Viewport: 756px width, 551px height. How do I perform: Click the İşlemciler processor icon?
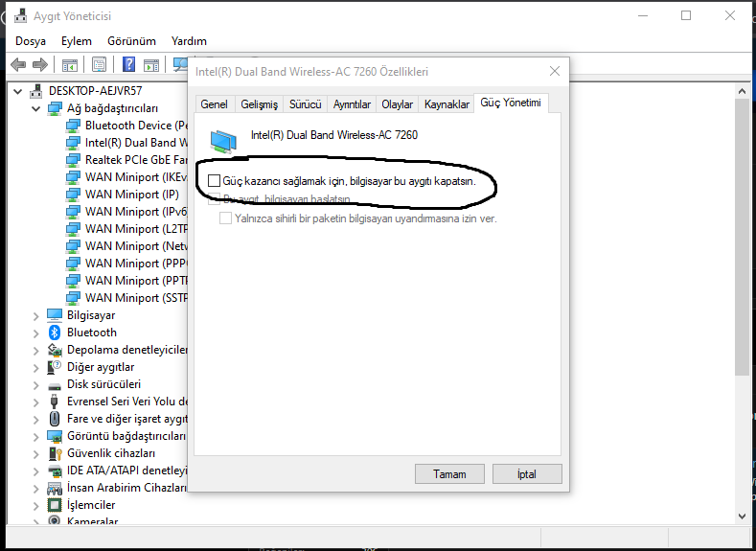(55, 505)
